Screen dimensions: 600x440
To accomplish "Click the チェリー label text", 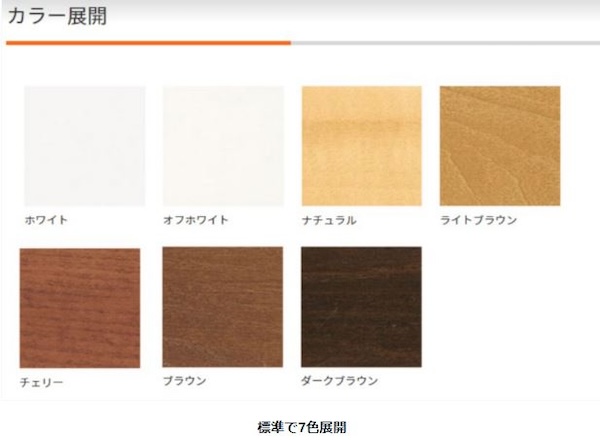I will (x=41, y=382).
